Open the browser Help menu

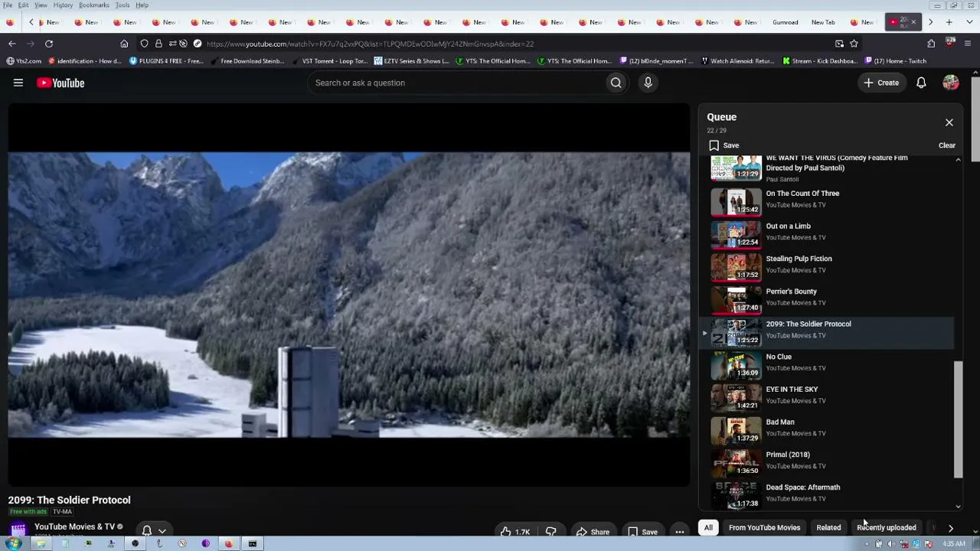pos(142,5)
